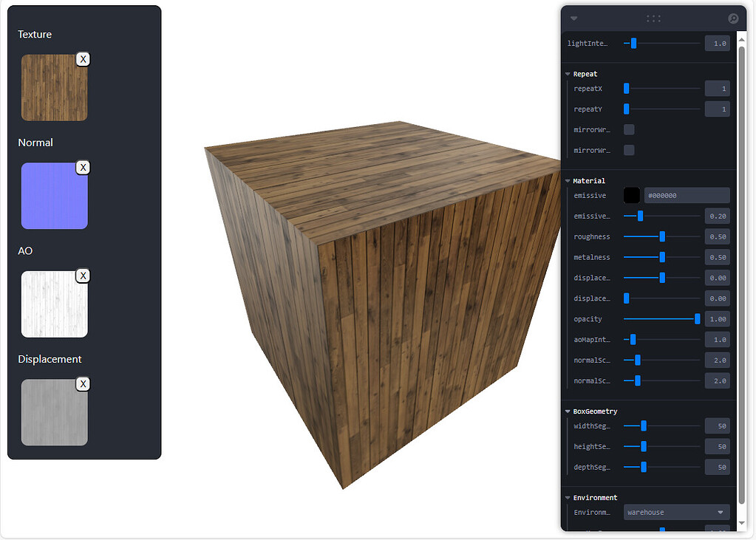
Task: Open the warehouse Environment dropdown
Action: [x=675, y=512]
